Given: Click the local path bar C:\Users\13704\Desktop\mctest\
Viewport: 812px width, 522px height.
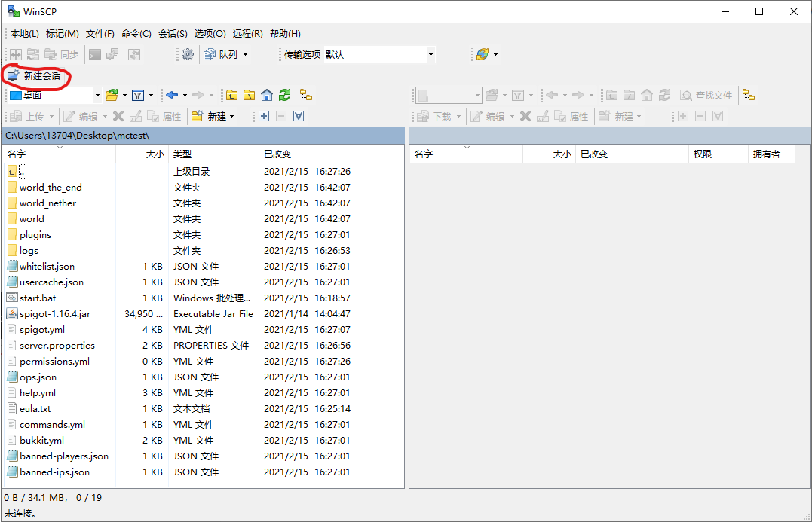Looking at the screenshot, I should 203,136.
